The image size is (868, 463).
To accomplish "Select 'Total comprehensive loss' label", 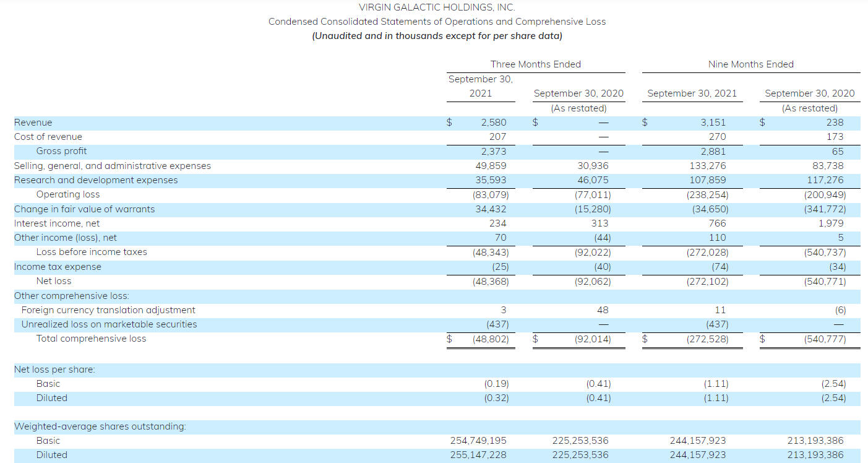I will [91, 339].
